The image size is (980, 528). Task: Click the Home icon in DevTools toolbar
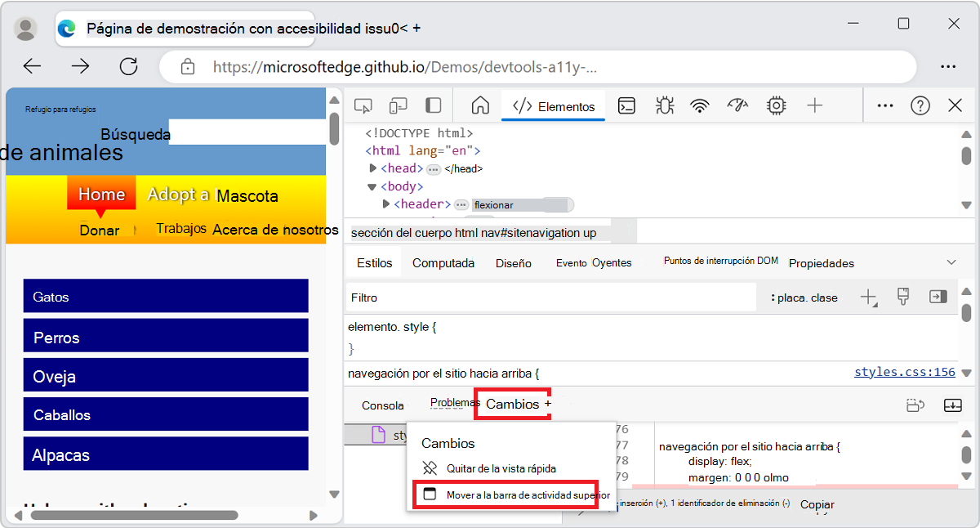pos(479,105)
